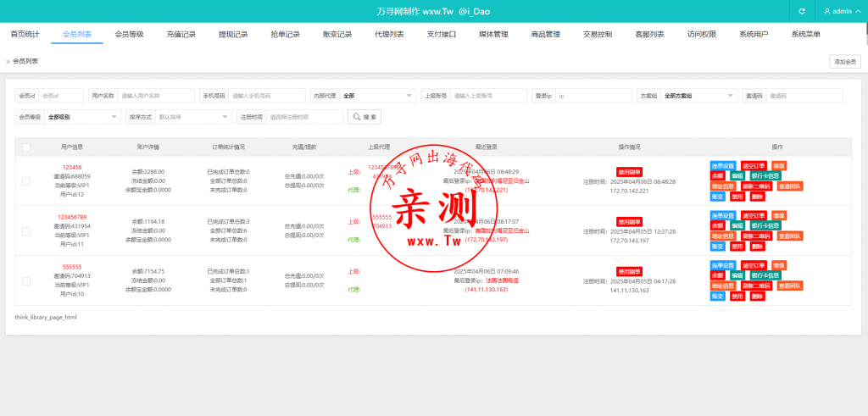This screenshot has width=868, height=416.
Task: Open the 注册时间 date picker field
Action: tap(304, 117)
